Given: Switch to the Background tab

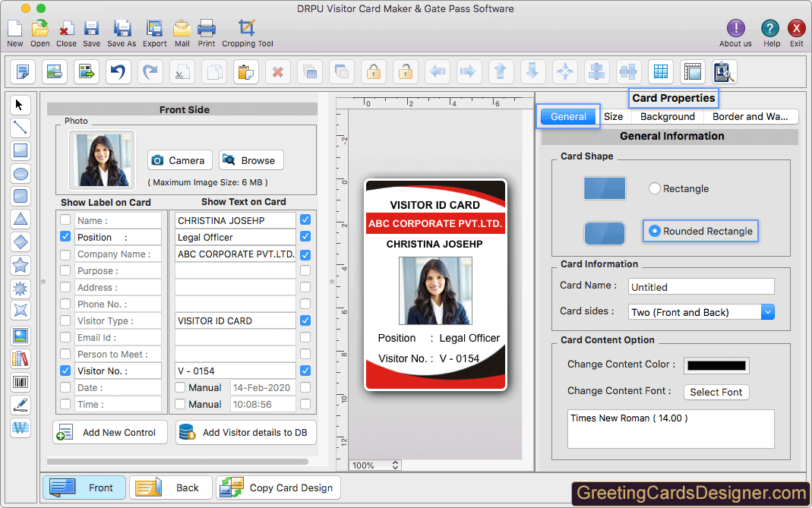Looking at the screenshot, I should pos(668,116).
